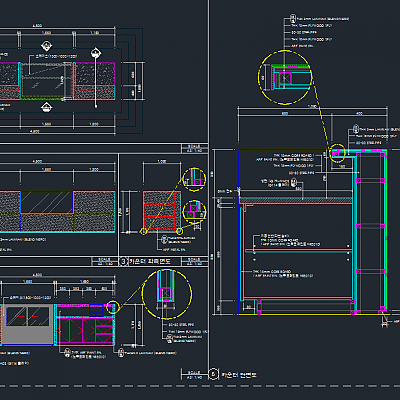Select the upper yellow detail circle beside the side elevation
The width and height of the screenshot is (400, 400).
click(194, 179)
